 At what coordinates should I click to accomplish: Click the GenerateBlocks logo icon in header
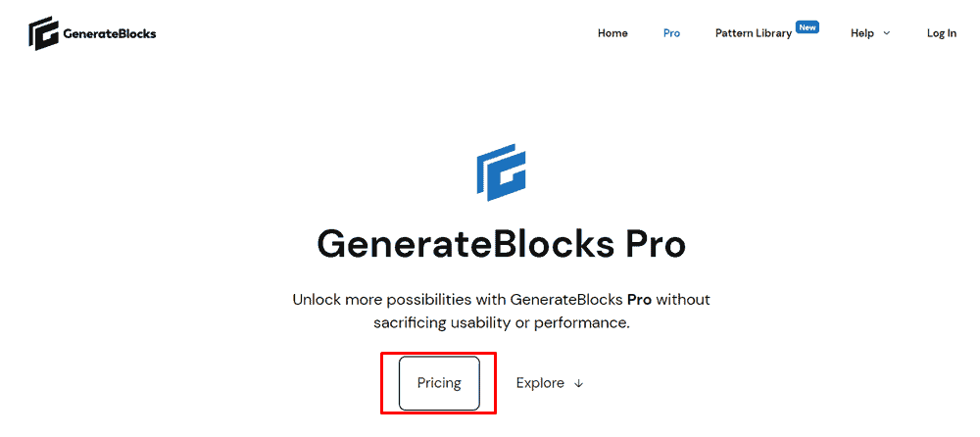coord(43,33)
